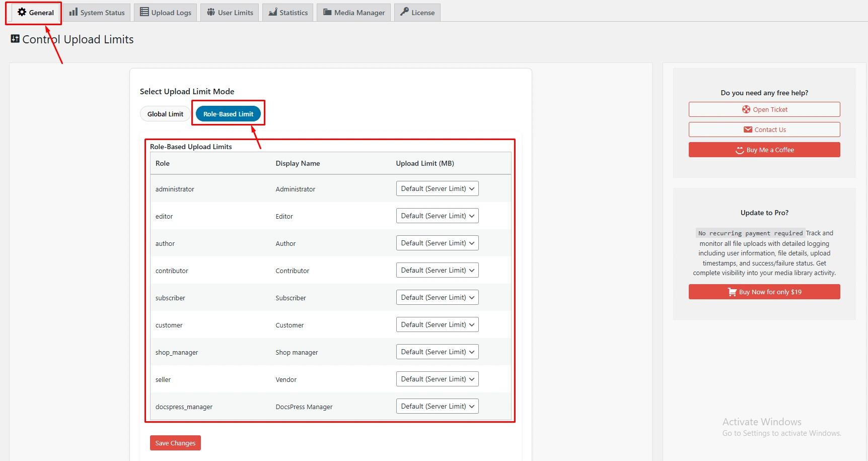Click the graph icon on Statistics tab
Viewport: 868px width, 461px height.
point(273,12)
